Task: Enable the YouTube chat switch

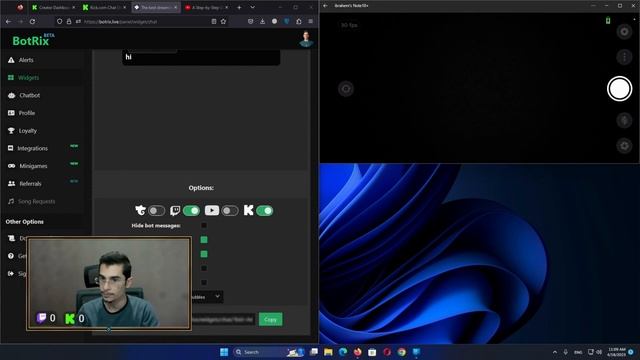Action: [x=230, y=211]
